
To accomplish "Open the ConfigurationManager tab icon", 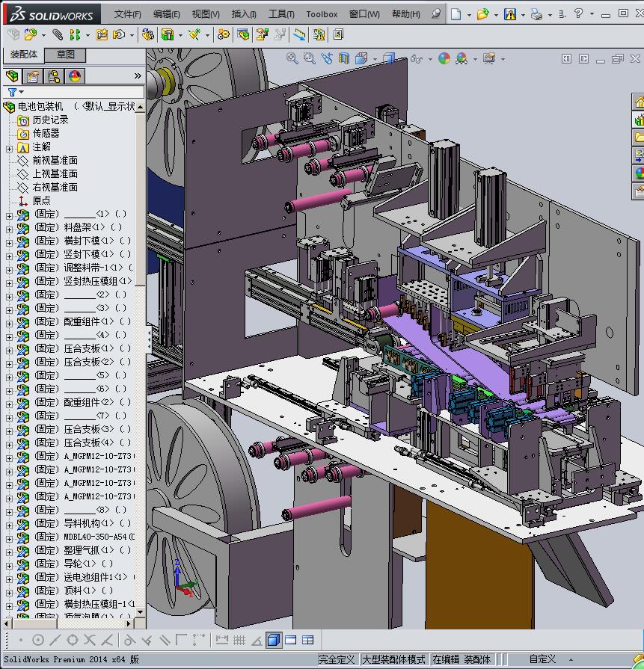I will (53, 76).
